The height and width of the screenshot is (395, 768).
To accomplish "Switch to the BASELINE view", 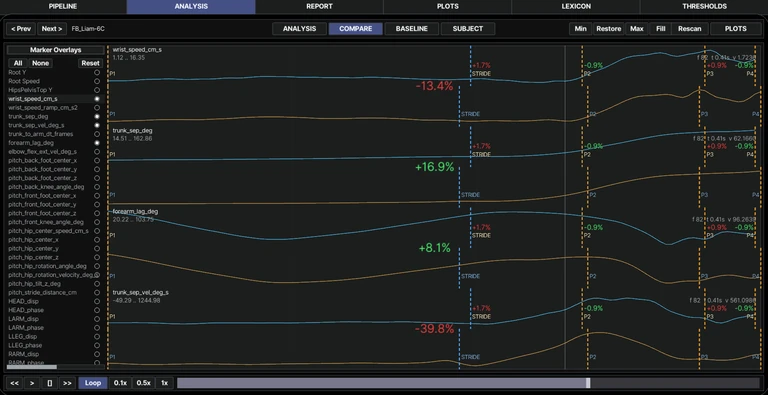I will pyautogui.click(x=411, y=29).
